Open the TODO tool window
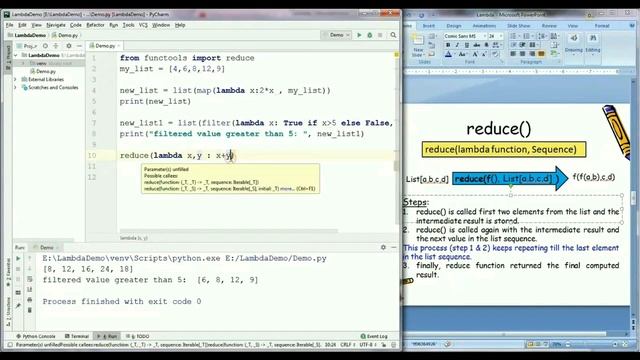Viewport: 640px width, 360px height. tap(138, 336)
